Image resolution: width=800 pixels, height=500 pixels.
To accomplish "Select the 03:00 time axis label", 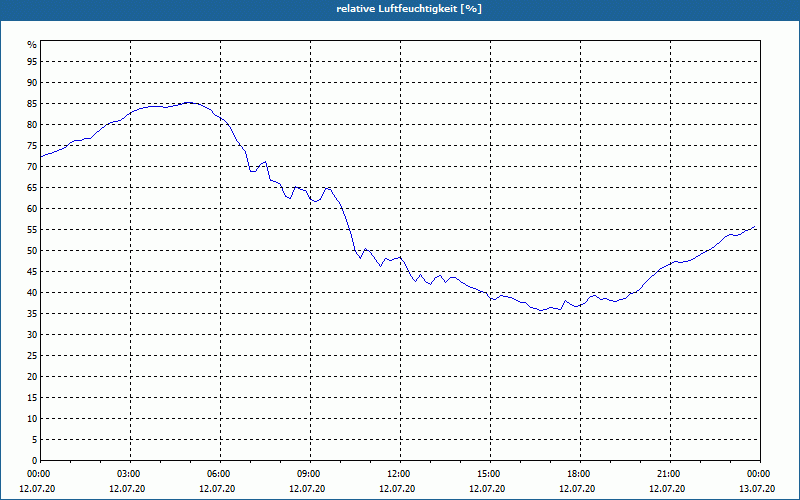I will click(130, 474).
